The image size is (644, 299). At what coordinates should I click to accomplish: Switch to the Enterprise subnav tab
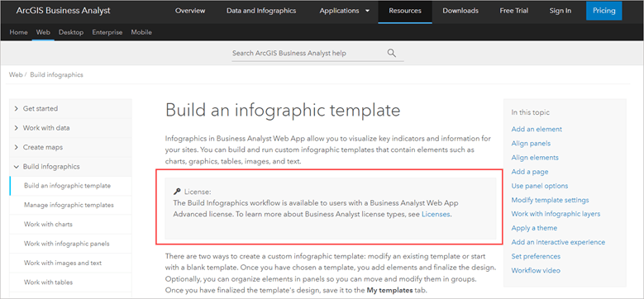[x=107, y=32]
